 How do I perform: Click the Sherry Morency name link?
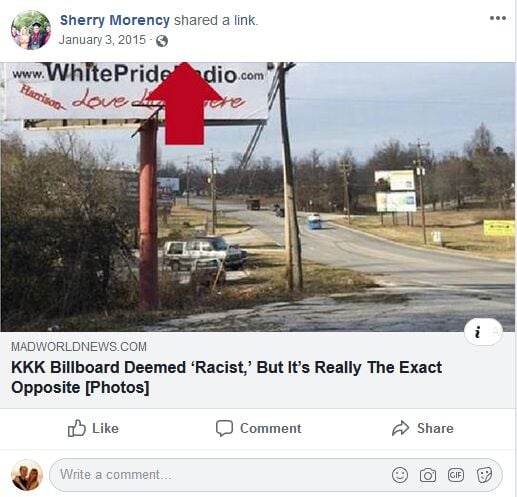pos(115,20)
